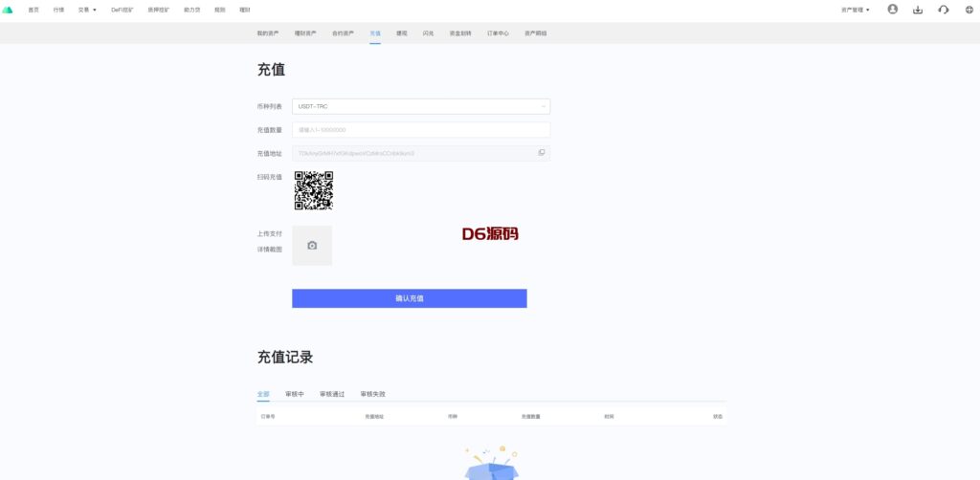Open 助力贷 in top navigation
This screenshot has height=480, width=980.
[x=191, y=10]
